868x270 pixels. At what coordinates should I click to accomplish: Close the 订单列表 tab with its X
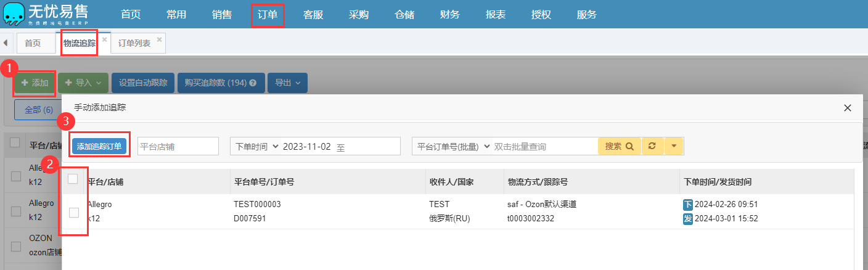coord(159,39)
